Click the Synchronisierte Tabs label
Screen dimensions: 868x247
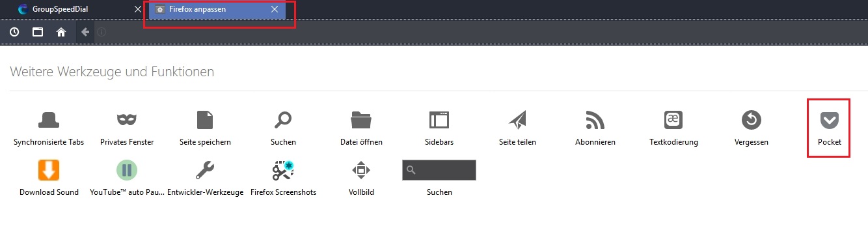pos(49,142)
